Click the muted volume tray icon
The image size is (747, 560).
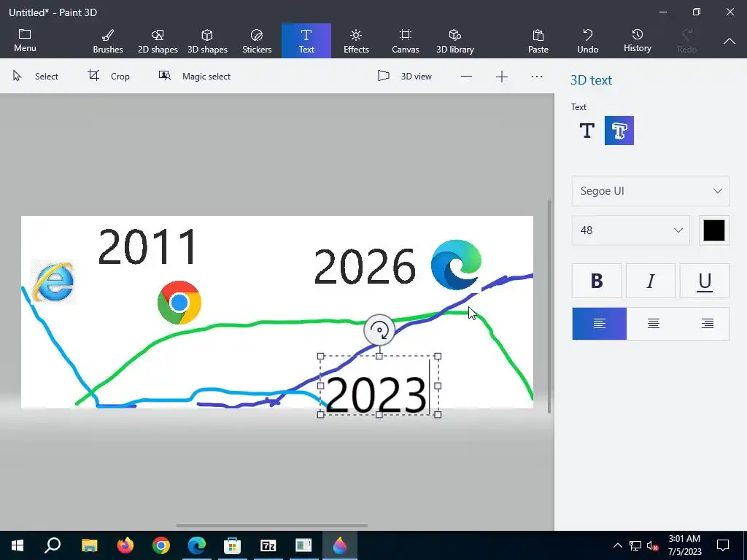(653, 545)
